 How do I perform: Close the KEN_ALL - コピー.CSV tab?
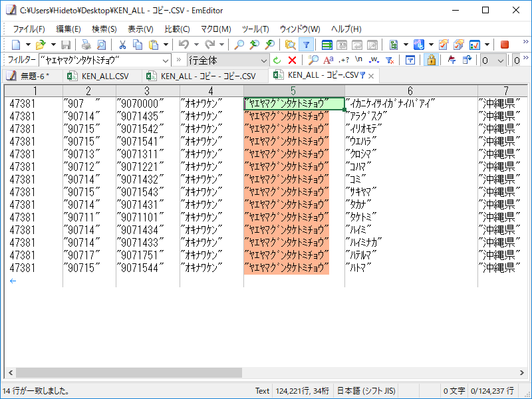pyautogui.click(x=371, y=76)
